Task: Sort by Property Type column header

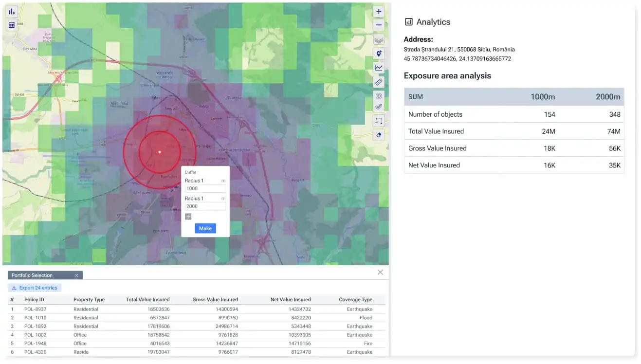Action: tap(89, 299)
